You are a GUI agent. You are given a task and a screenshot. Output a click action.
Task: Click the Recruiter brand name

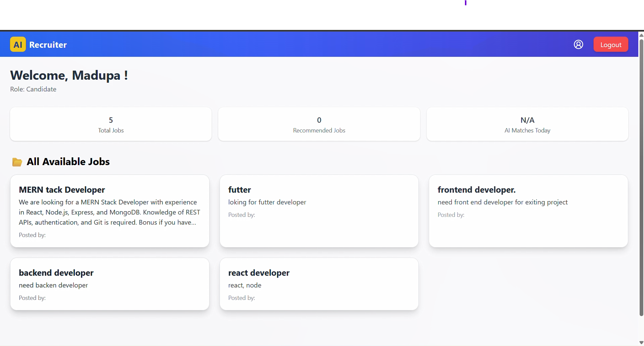pyautogui.click(x=48, y=45)
